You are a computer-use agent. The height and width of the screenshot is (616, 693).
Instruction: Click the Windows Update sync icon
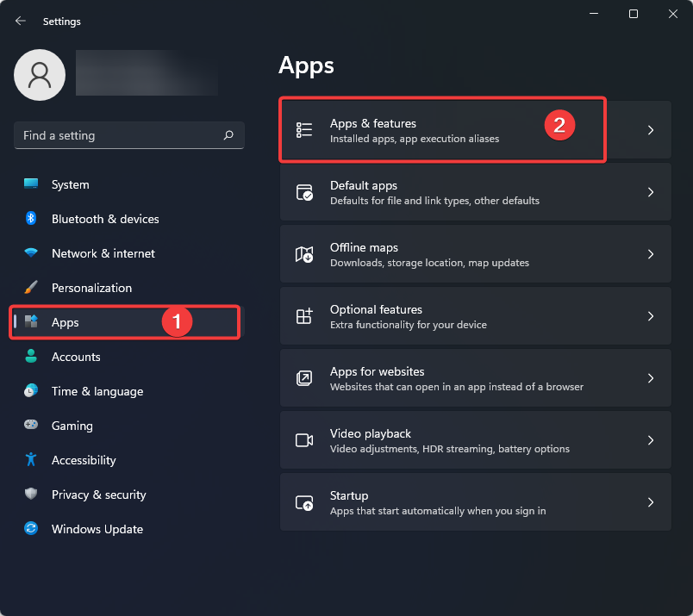(x=31, y=528)
